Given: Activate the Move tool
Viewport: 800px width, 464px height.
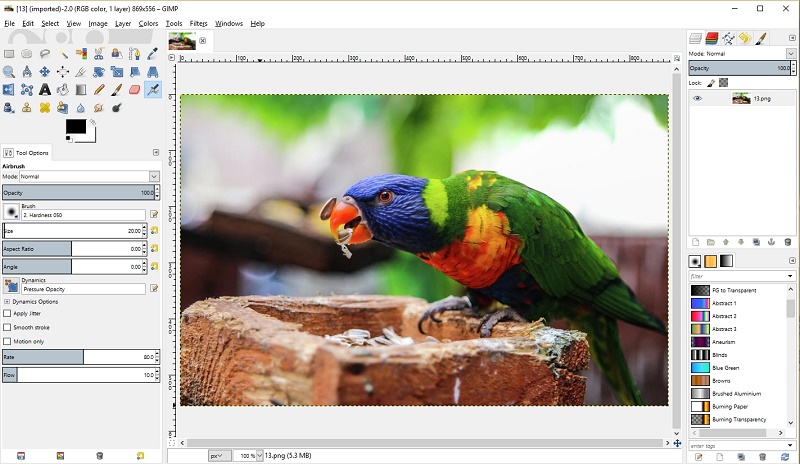Looking at the screenshot, I should 45,72.
